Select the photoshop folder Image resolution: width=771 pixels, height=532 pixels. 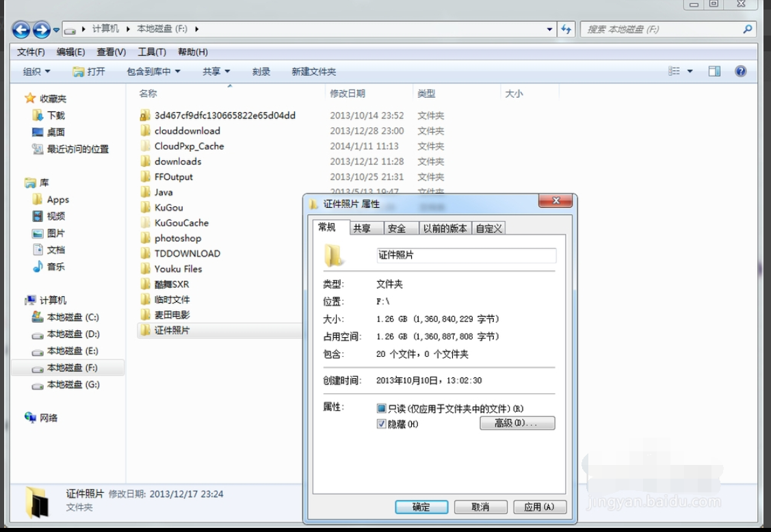[177, 238]
